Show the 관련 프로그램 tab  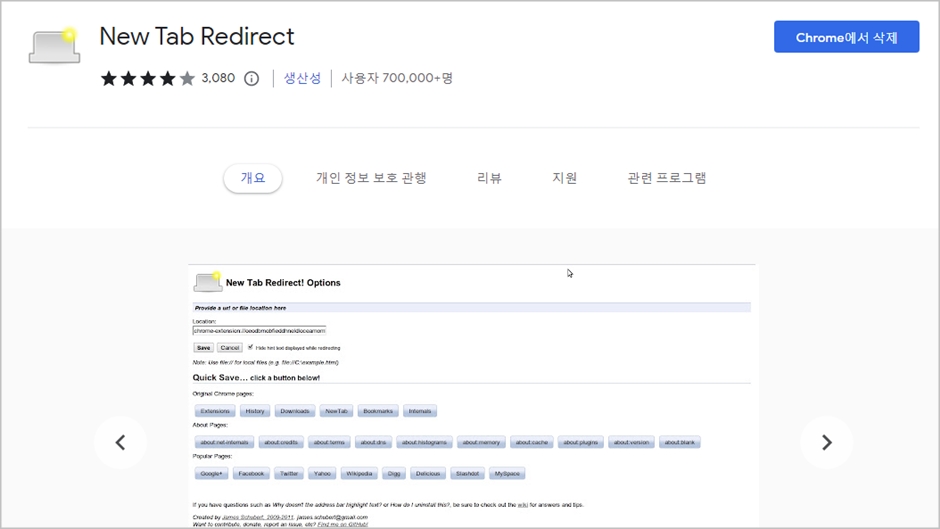pos(667,178)
